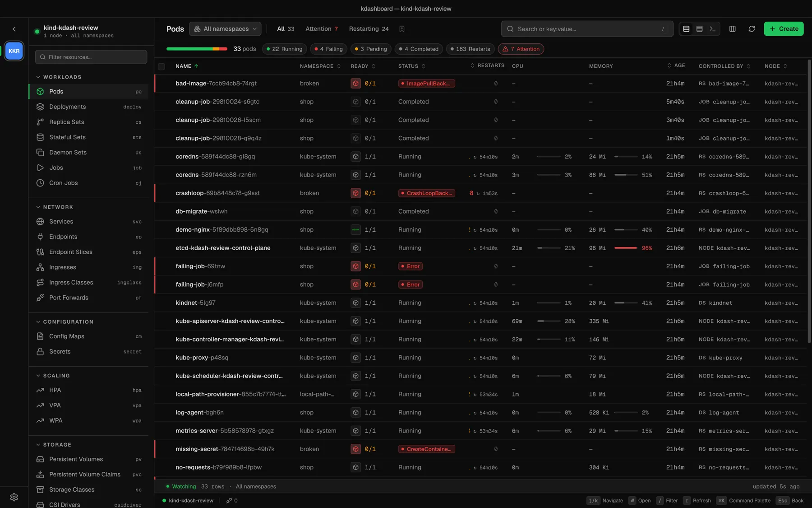The width and height of the screenshot is (812, 508).
Task: Select the compact list view icon
Action: [x=699, y=29]
